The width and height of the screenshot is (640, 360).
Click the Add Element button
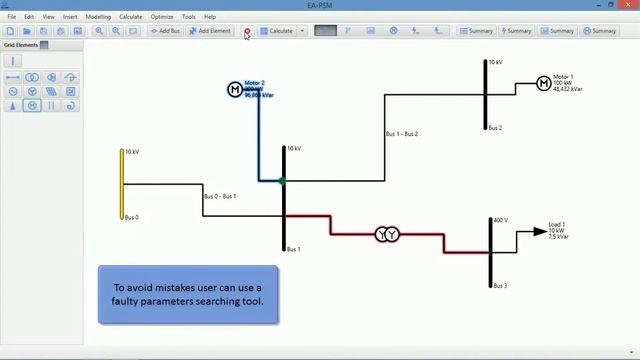210,31
